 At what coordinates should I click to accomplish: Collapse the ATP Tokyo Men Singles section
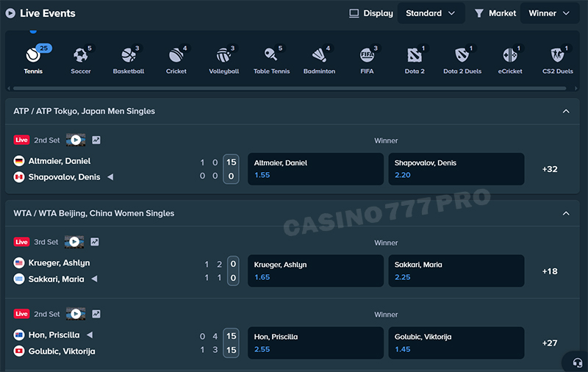(566, 111)
